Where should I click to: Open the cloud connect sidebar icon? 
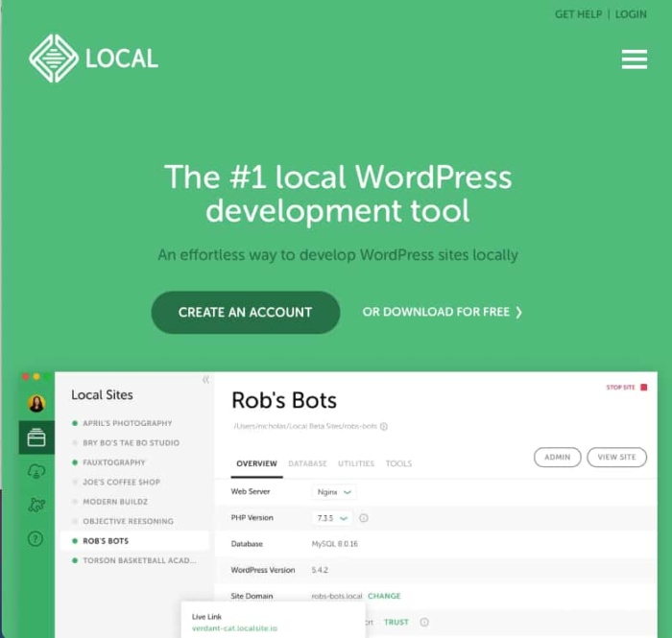coord(36,471)
